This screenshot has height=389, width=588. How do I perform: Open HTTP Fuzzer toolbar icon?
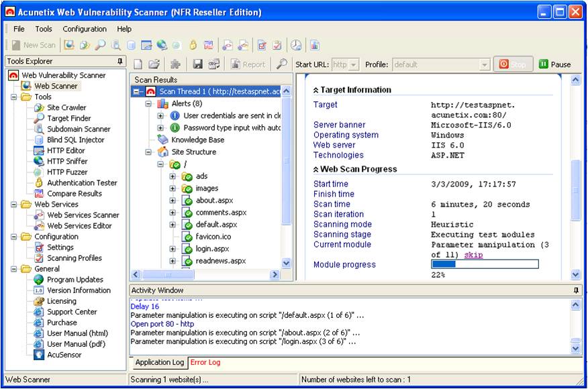click(177, 46)
